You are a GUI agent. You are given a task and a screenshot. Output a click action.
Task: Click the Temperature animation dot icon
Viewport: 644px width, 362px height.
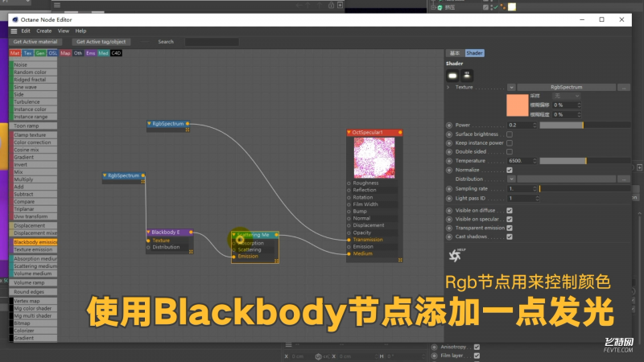click(449, 161)
